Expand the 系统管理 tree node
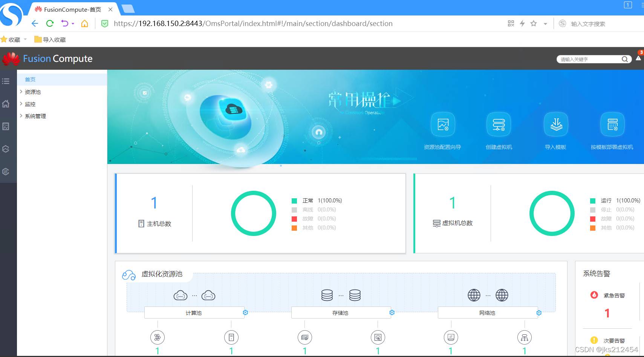Viewport: 644px width, 357px height. coord(21,116)
